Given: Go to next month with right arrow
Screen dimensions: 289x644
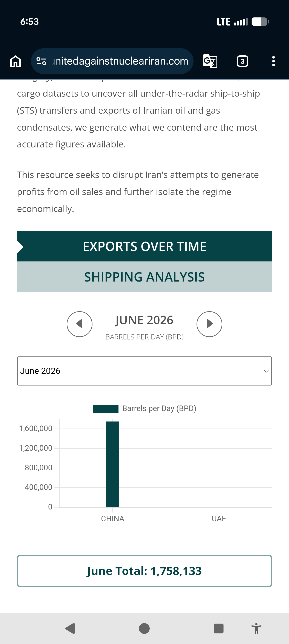Looking at the screenshot, I should tap(209, 324).
